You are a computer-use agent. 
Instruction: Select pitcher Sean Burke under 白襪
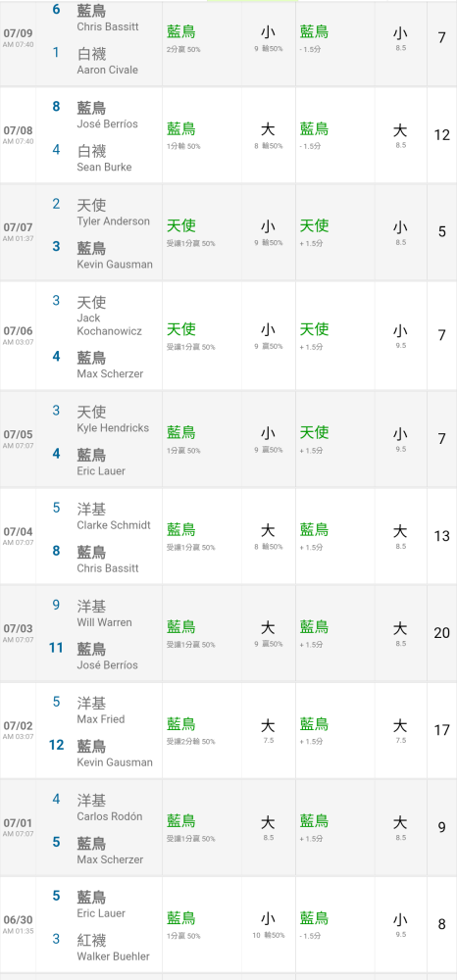[104, 167]
